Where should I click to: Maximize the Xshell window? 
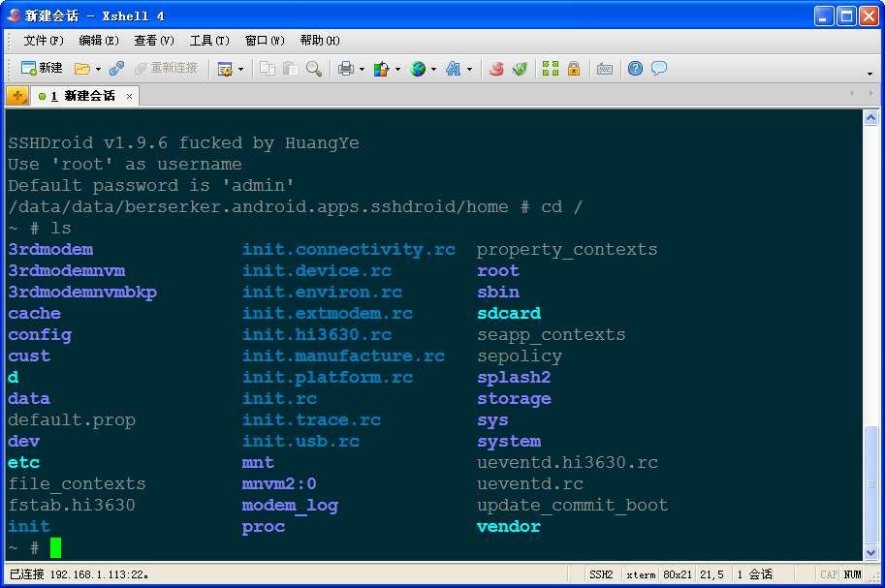pos(846,16)
